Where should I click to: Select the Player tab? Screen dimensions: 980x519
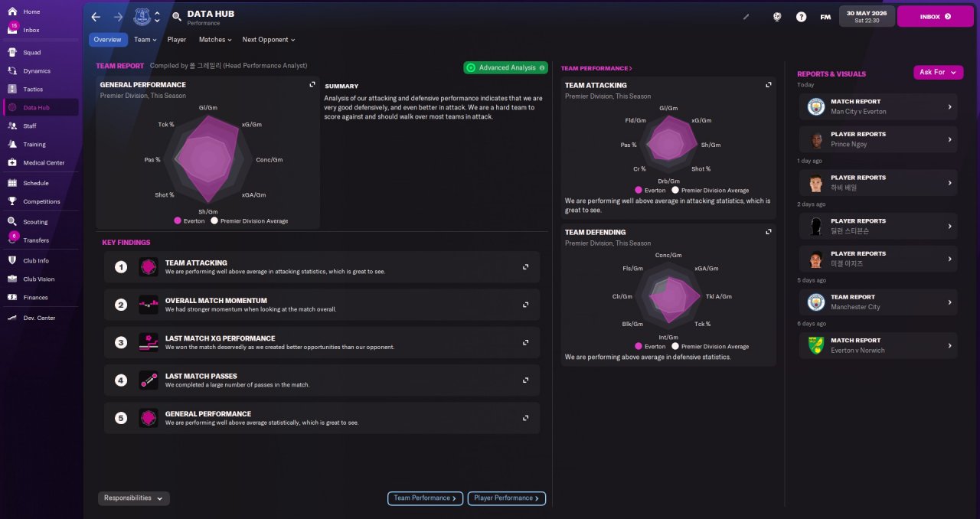click(x=177, y=40)
